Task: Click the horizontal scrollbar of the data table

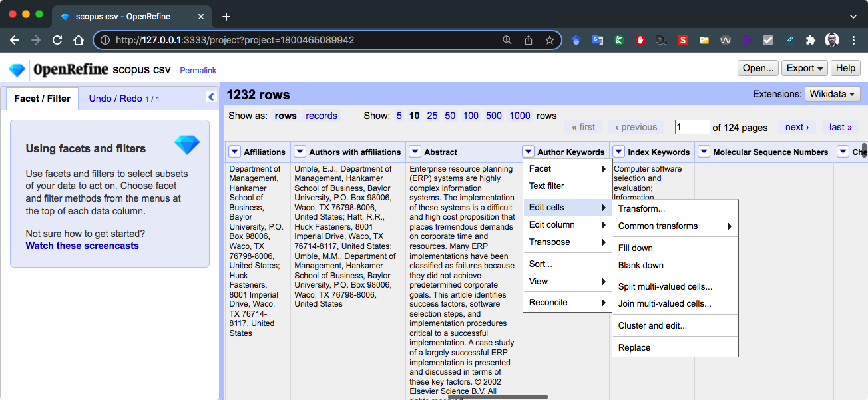Action: pos(497,397)
